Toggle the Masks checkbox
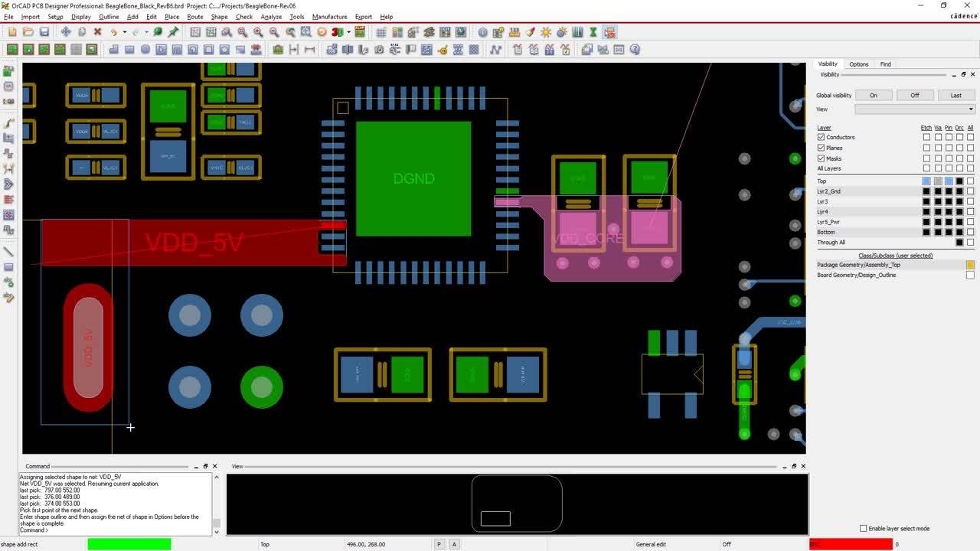Viewport: 980px width, 551px height. point(821,158)
